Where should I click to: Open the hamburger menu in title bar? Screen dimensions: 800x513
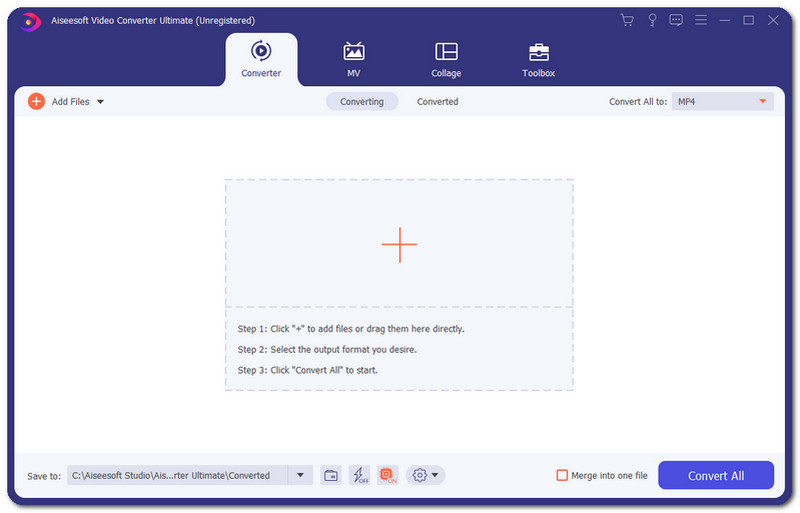click(x=701, y=20)
